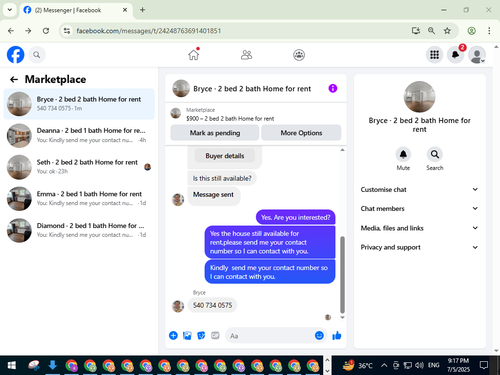Open the blue download arrow taskbar app
Viewport: 500px width, 375px height.
(52, 365)
